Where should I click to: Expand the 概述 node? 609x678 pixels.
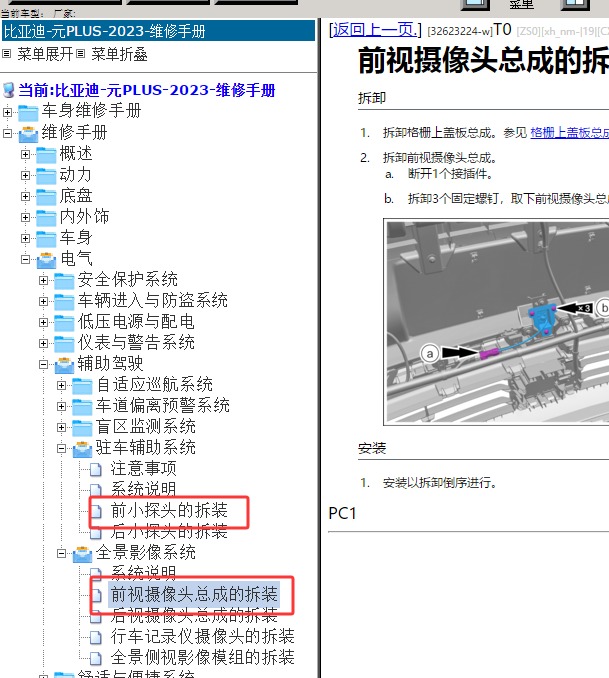point(26,154)
